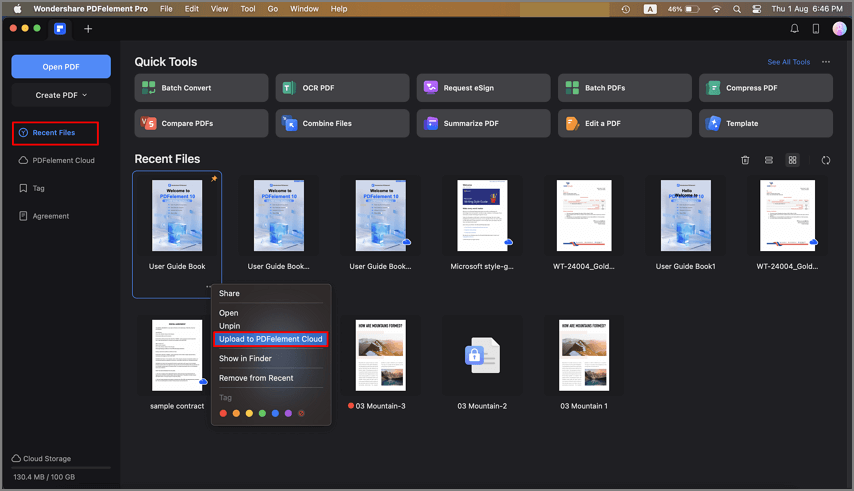This screenshot has height=491, width=854.
Task: Click Time Machine icon in menu bar
Action: (x=626, y=9)
